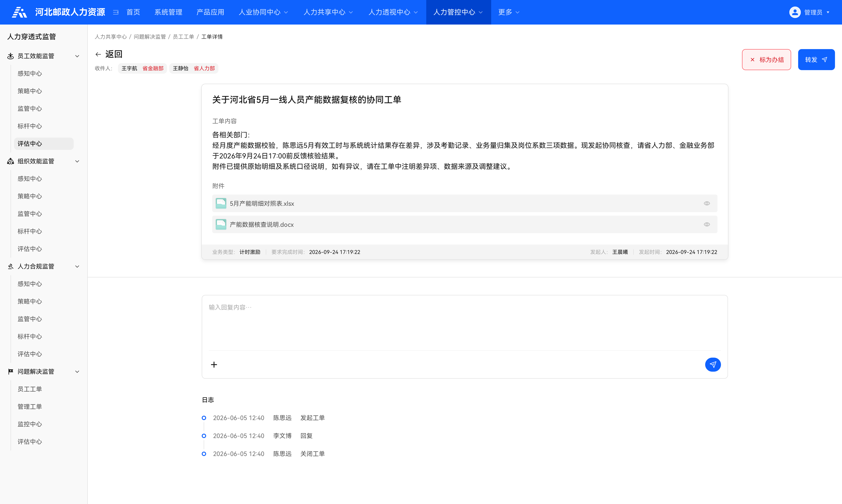
Task: Click the reply content input field
Action: point(464,323)
